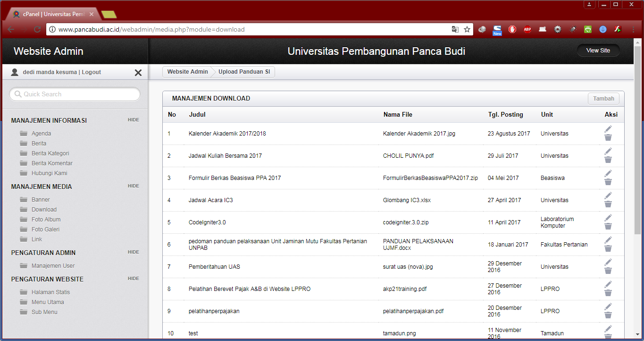644x341 pixels.
Task: Open the AdBlock Plus extension icon
Action: tap(527, 29)
